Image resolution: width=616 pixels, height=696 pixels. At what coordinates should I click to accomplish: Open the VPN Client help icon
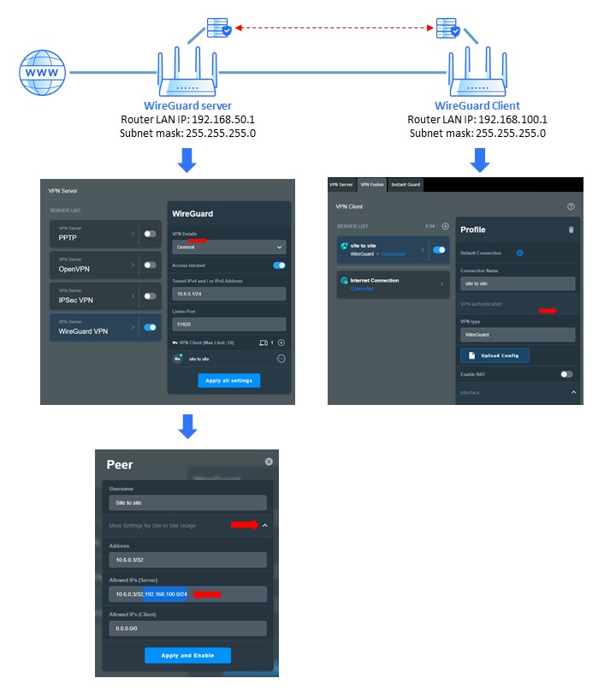571,206
